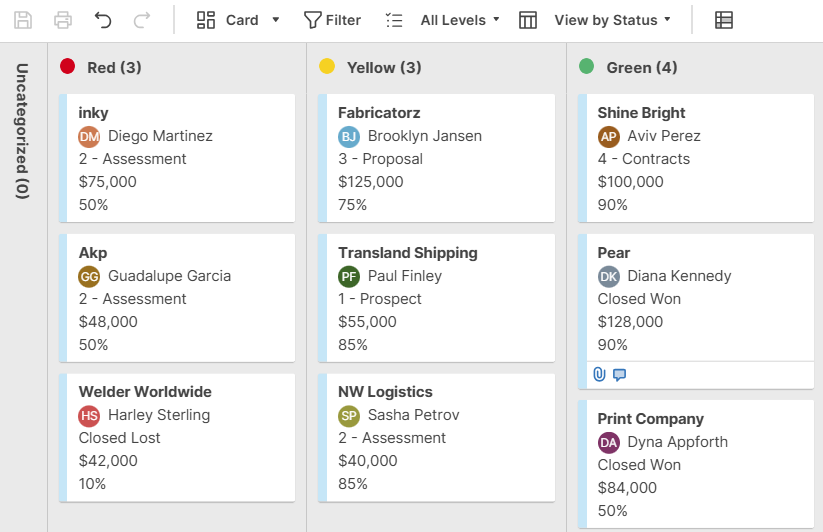Open the View by Status dropdown
Viewport: 823px width, 532px height.
(x=612, y=20)
